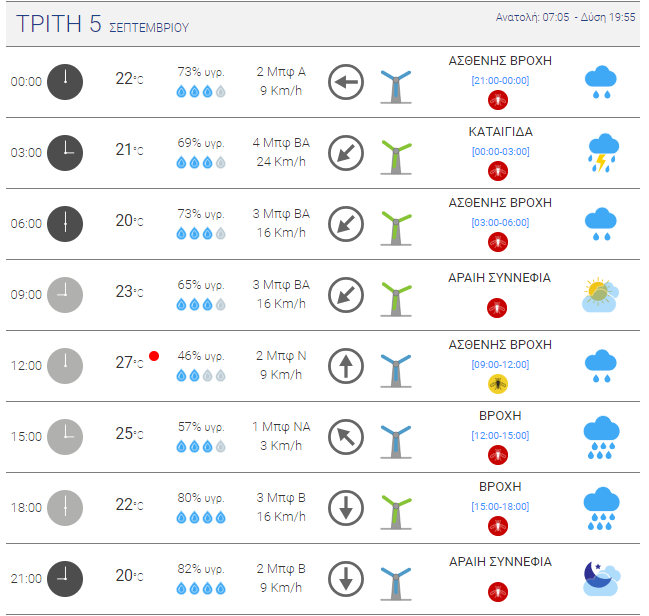This screenshot has width=649, height=616.
Task: Click the moon and clouds icon at 21:00
Action: click(x=602, y=579)
